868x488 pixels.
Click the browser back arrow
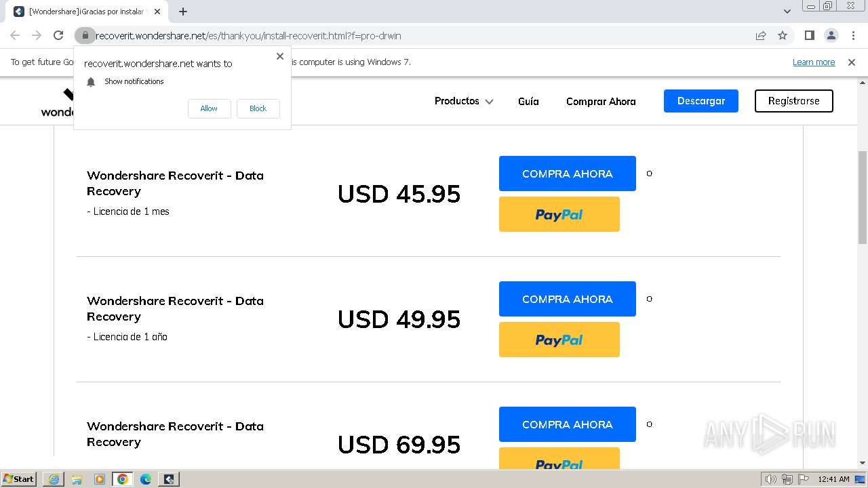click(x=15, y=35)
